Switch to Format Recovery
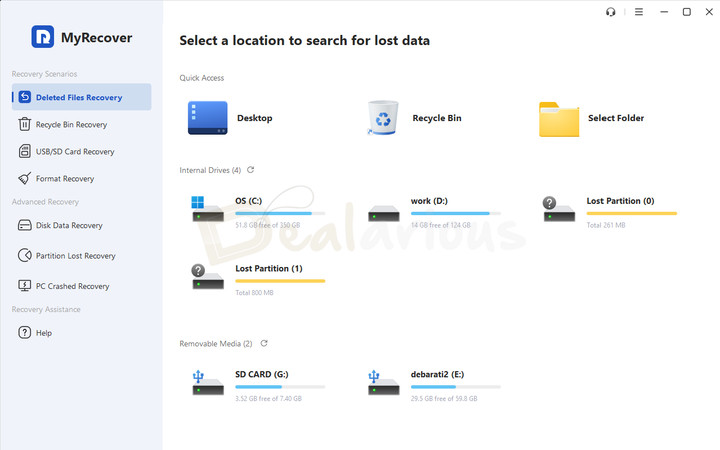The height and width of the screenshot is (450, 720). [x=65, y=179]
